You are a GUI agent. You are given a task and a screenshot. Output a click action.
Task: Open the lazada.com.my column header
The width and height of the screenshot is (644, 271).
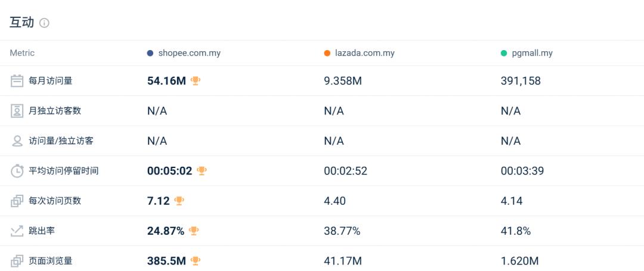coord(365,53)
